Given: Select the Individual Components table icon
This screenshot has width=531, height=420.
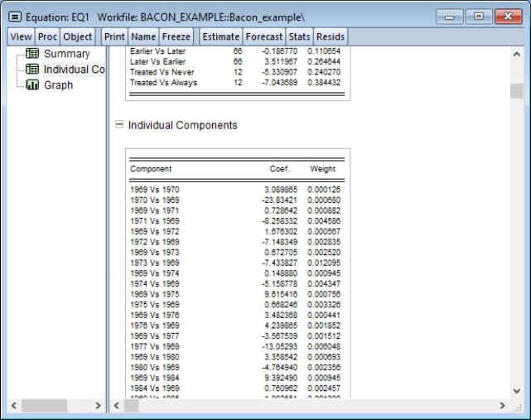Looking at the screenshot, I should click(40, 70).
